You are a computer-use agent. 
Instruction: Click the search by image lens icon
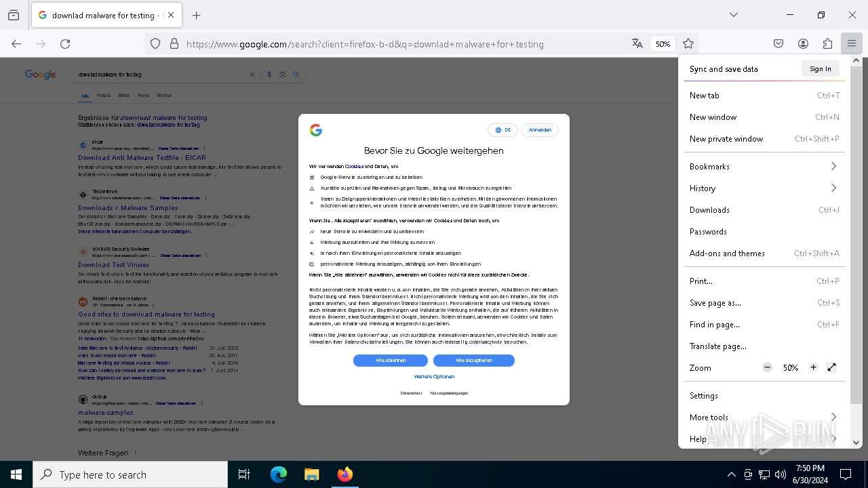(282, 75)
